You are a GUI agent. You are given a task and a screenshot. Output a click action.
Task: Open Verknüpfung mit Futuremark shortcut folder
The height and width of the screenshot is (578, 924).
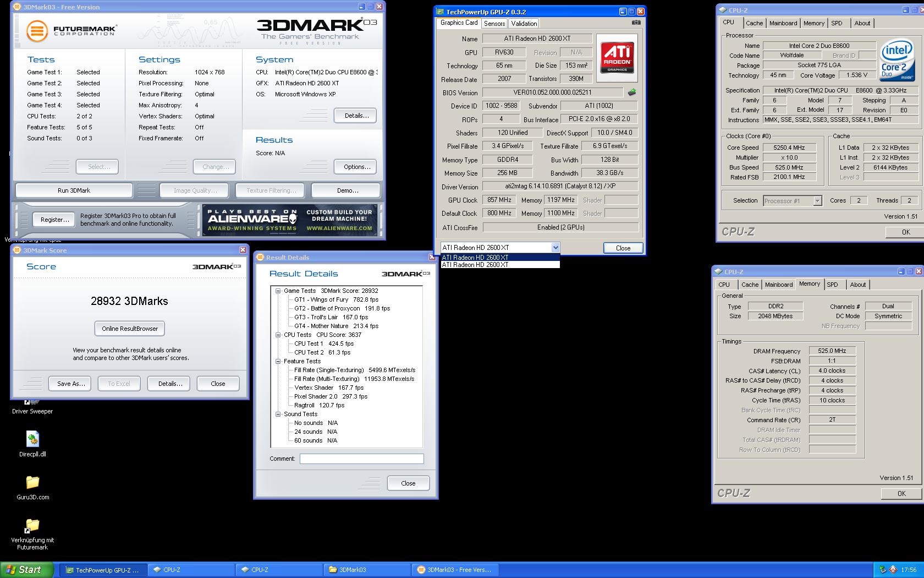[32, 534]
